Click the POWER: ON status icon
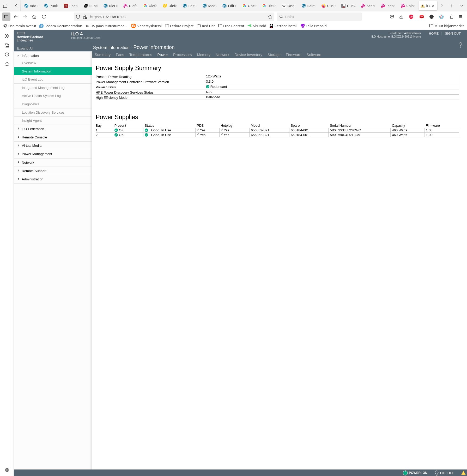Viewport: 467px width, 476px height. click(x=405, y=473)
